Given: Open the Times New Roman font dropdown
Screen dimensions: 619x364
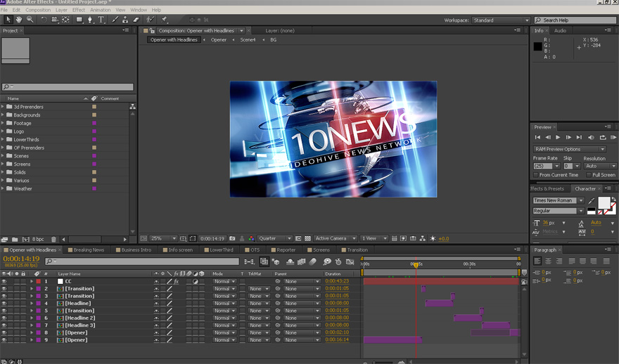Looking at the screenshot, I should pyautogui.click(x=559, y=200).
